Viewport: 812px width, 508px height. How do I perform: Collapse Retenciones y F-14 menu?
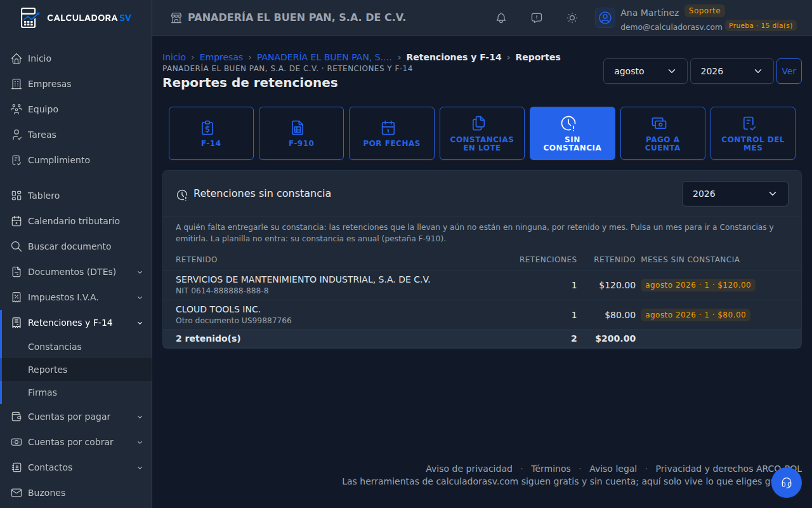(x=75, y=323)
